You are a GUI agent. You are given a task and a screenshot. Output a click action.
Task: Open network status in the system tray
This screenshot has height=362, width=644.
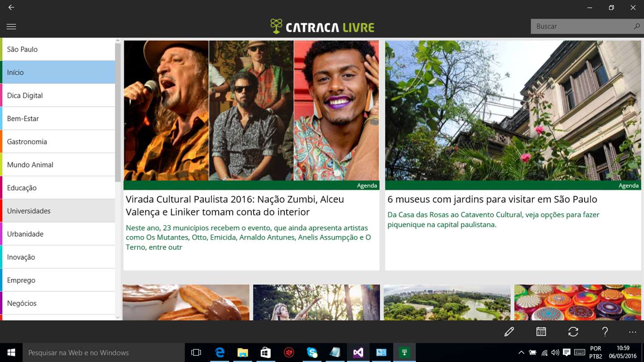point(544,353)
